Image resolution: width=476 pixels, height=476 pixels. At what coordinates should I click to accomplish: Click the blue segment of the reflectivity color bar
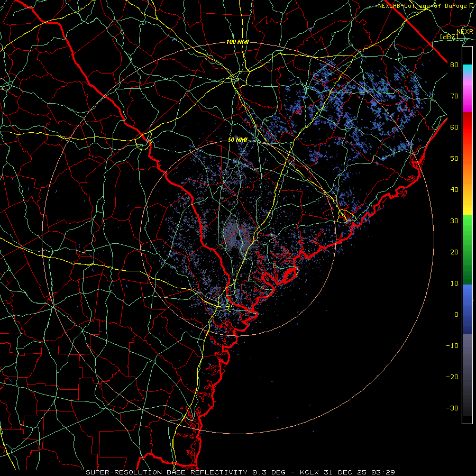(467, 309)
